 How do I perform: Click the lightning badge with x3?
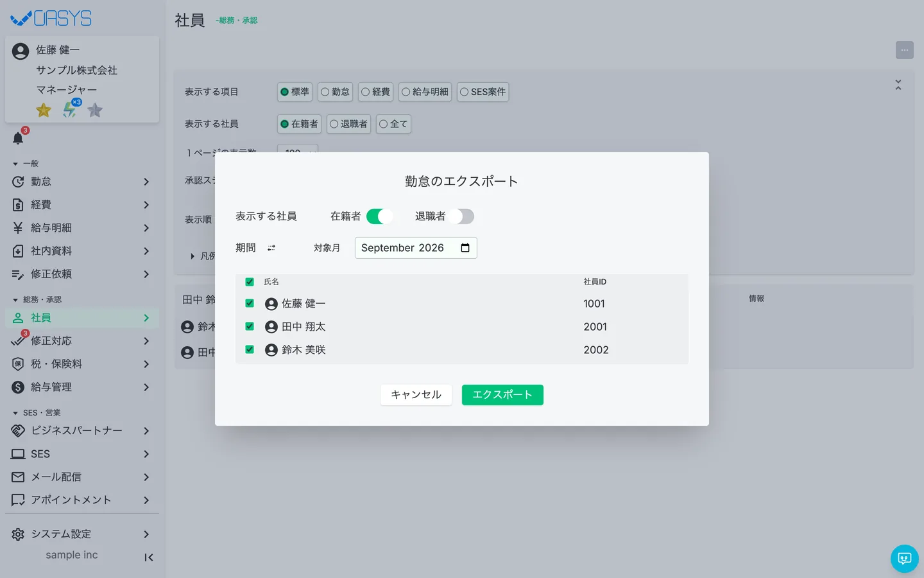tap(71, 109)
